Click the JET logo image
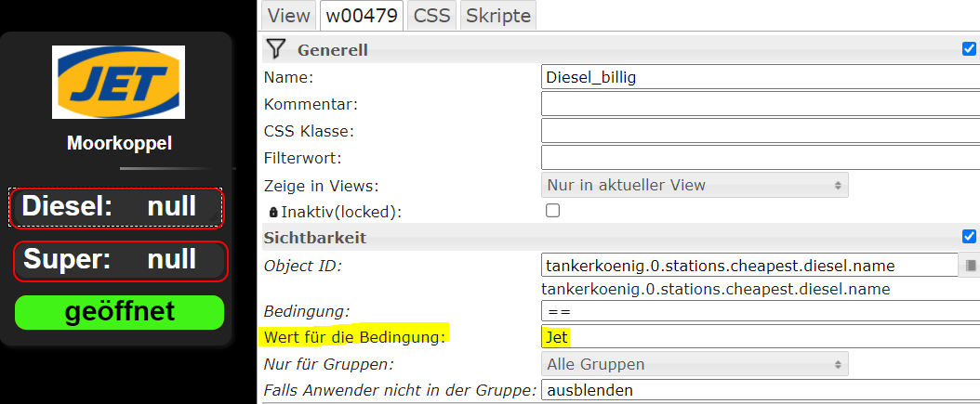 click(x=118, y=82)
